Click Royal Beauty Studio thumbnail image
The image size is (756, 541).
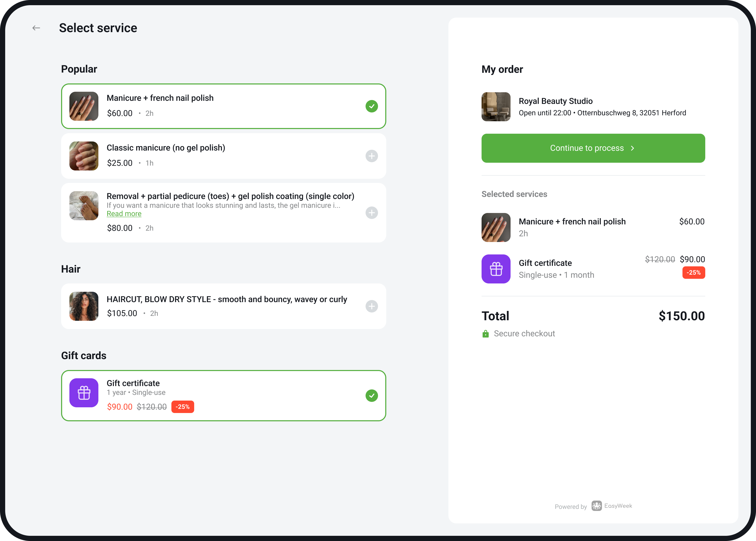click(496, 106)
